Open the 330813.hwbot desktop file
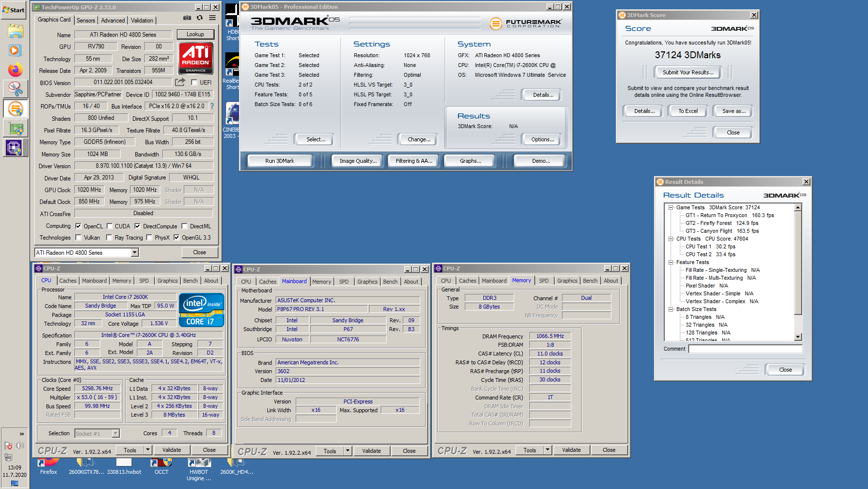The height and width of the screenshot is (489, 868). [124, 467]
